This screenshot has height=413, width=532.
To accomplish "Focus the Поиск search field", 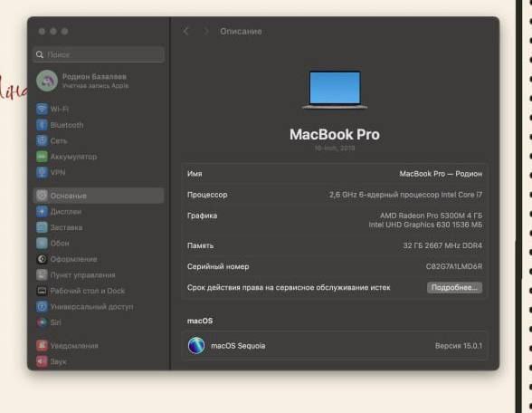I will point(99,54).
